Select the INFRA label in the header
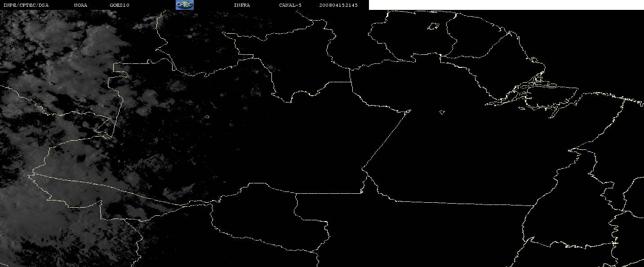This screenshot has height=267, width=644. pos(242,5)
